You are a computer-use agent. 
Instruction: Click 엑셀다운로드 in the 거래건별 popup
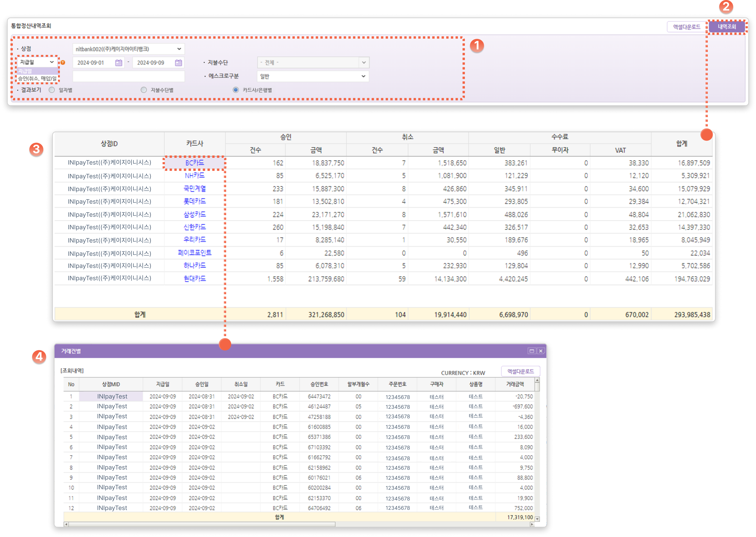point(521,371)
